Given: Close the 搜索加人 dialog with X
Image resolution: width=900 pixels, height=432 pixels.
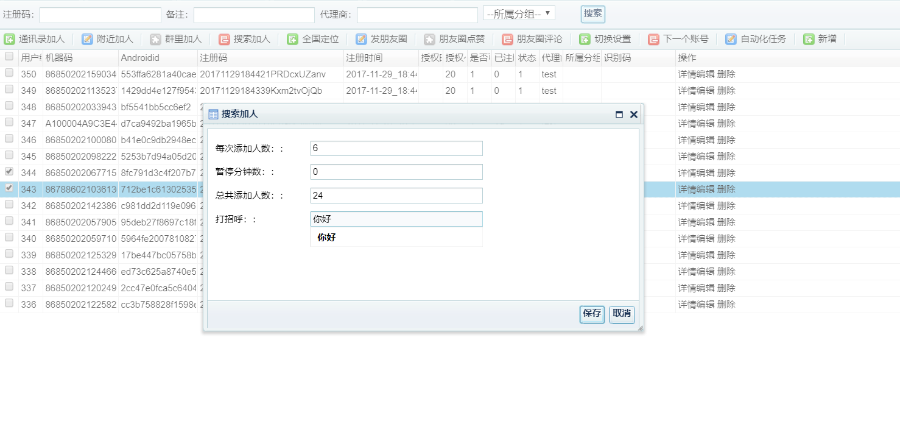Looking at the screenshot, I should (x=634, y=114).
